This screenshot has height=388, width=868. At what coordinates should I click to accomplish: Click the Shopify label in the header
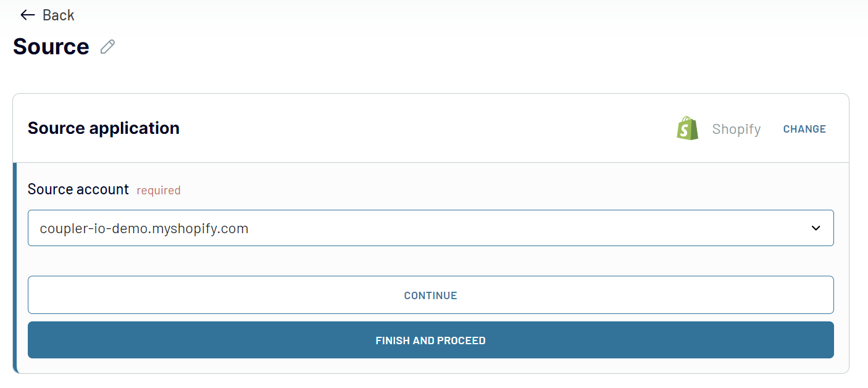736,129
